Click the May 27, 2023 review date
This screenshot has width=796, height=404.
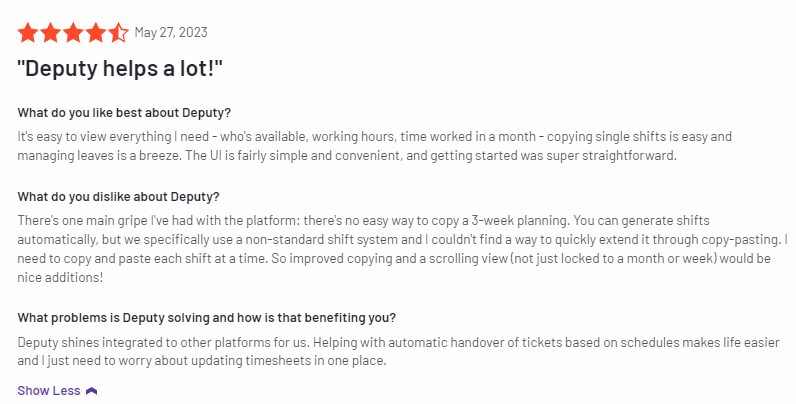[171, 32]
